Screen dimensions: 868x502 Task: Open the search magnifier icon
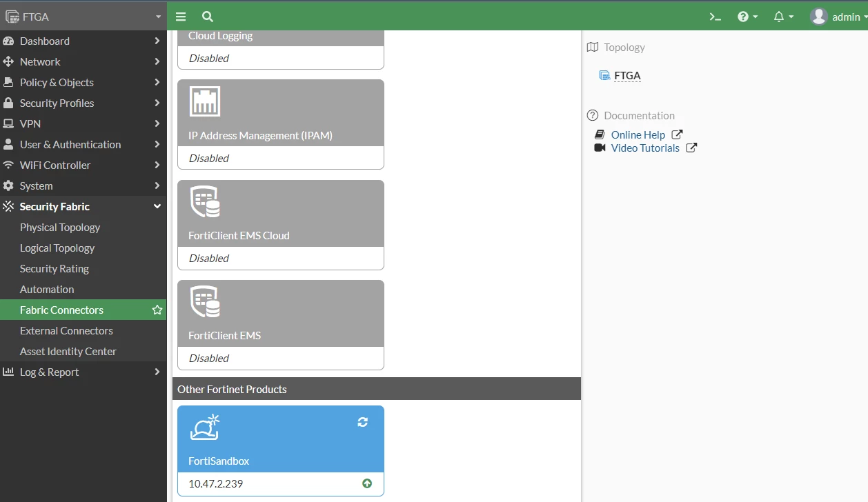coord(207,17)
